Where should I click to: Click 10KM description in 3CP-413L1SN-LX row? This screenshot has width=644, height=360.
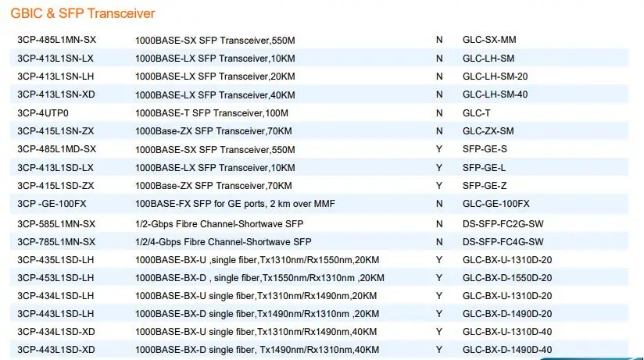(x=215, y=59)
